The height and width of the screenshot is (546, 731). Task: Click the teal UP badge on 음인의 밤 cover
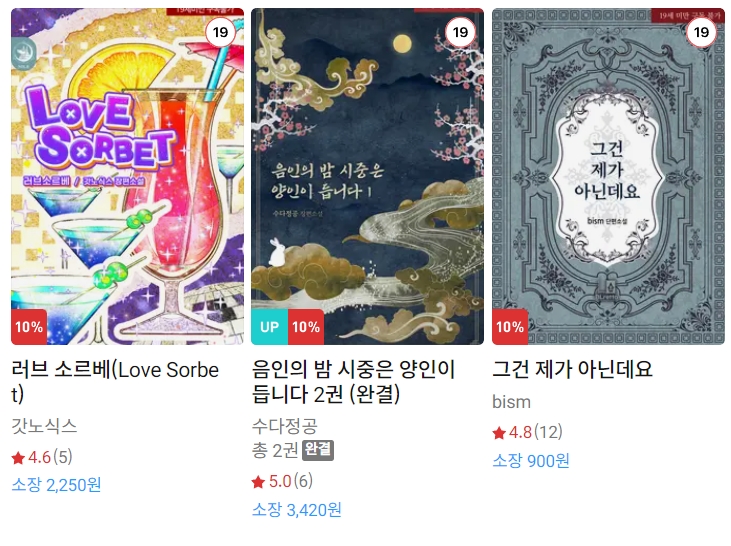pos(269,327)
